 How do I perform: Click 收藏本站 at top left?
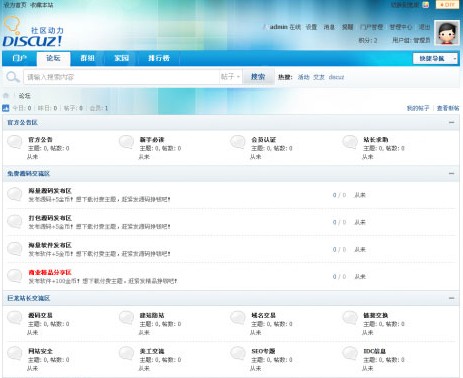tap(42, 5)
